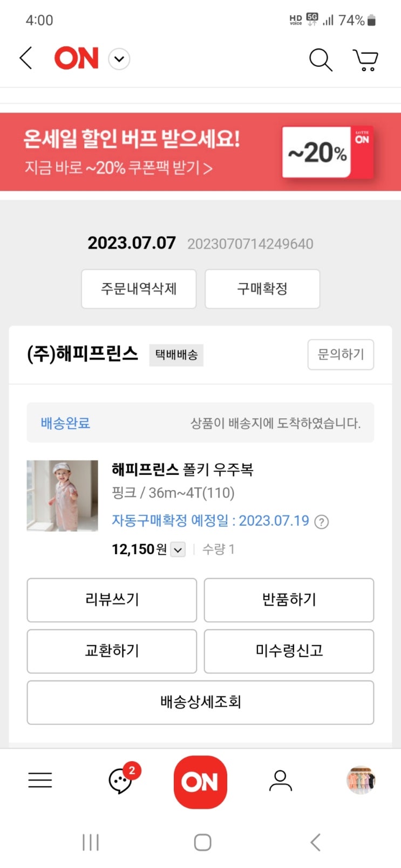Expand the 12,150원 price details arrow
This screenshot has width=401, height=868.
[x=178, y=550]
